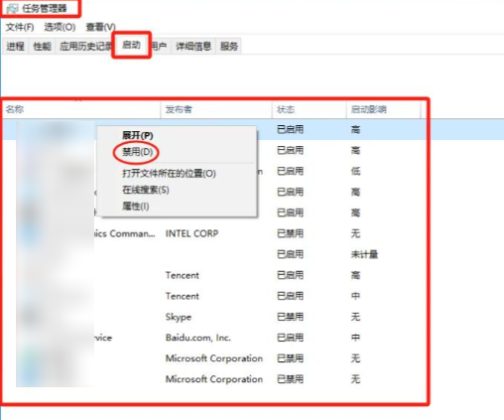Click the 未计量 startup impact cell

click(364, 254)
